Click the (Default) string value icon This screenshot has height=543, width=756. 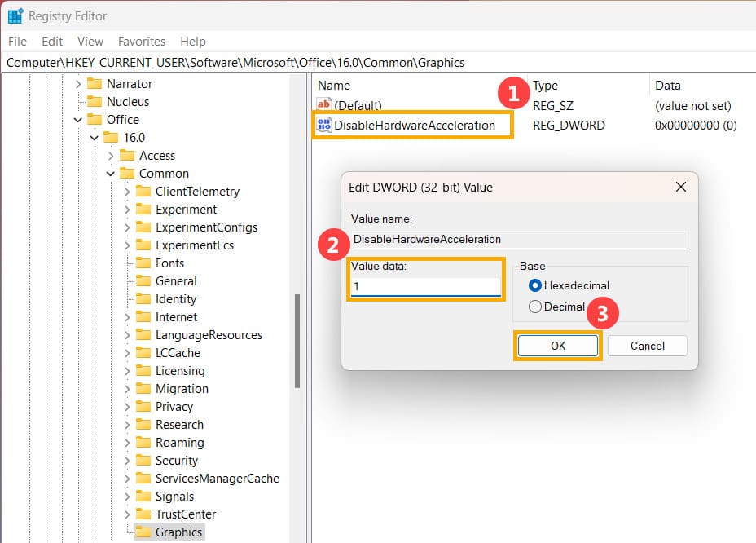[x=324, y=105]
